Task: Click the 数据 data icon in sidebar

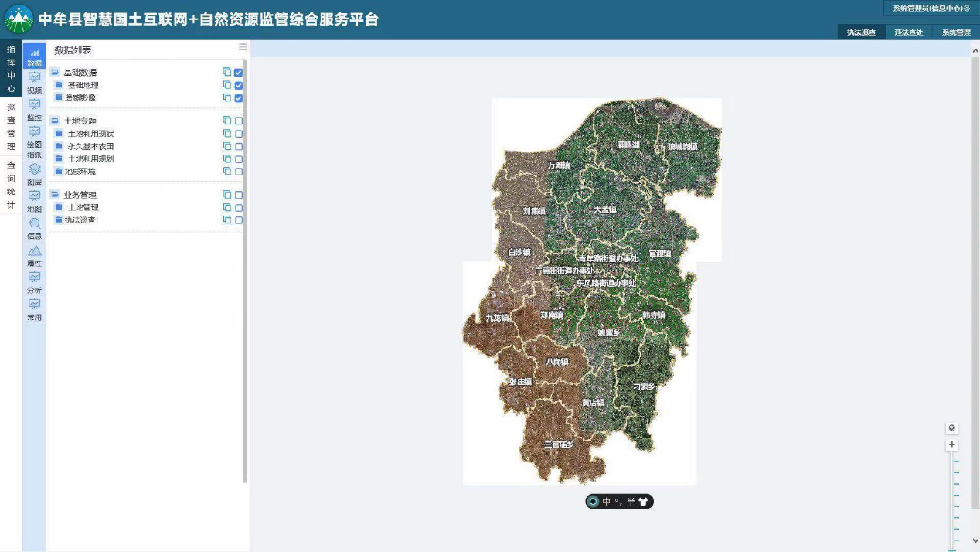Action: [x=34, y=56]
